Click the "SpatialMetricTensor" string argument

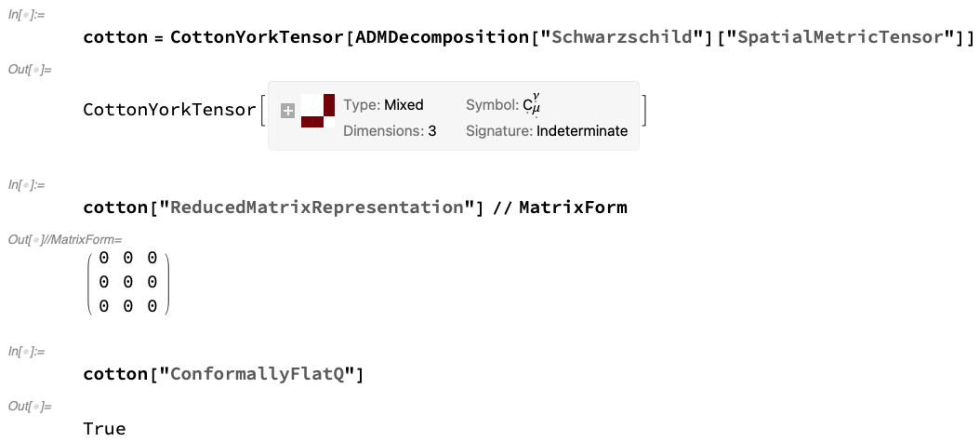[841, 37]
